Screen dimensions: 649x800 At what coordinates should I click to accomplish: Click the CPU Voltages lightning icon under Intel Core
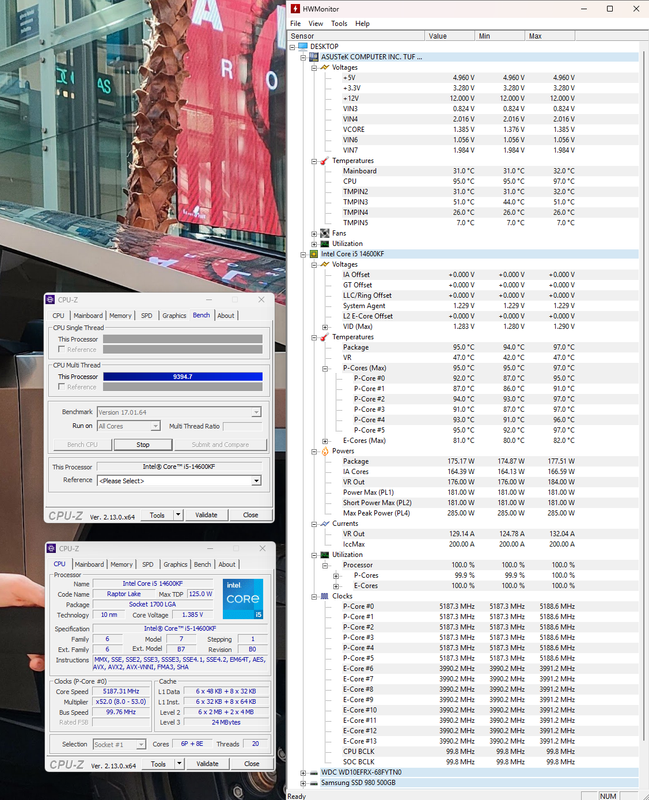[324, 264]
